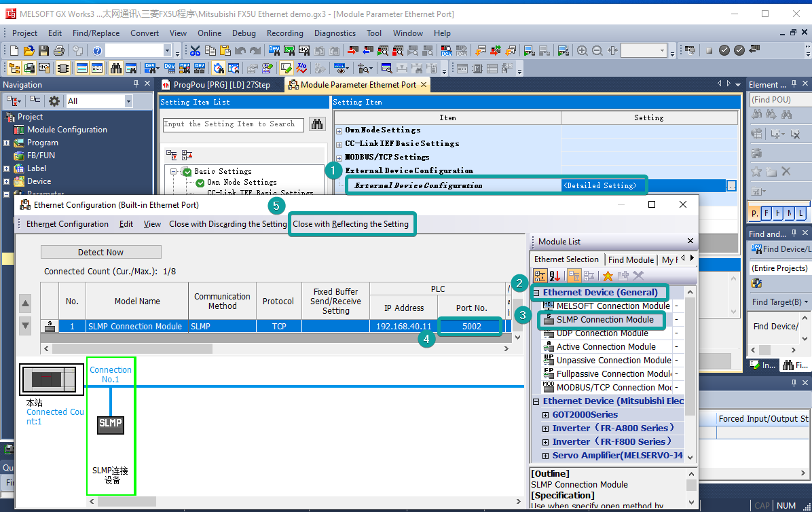The width and height of the screenshot is (812, 512).
Task: Switch to the Find Module tab
Action: click(630, 259)
